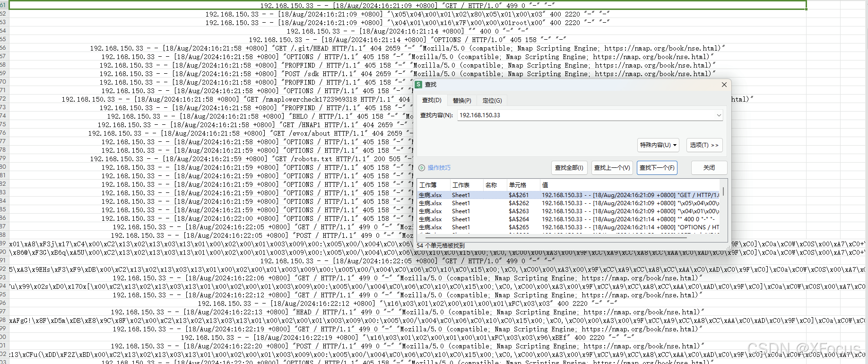Select the result row for $A$262
The height and width of the screenshot is (364, 868).
(x=569, y=203)
